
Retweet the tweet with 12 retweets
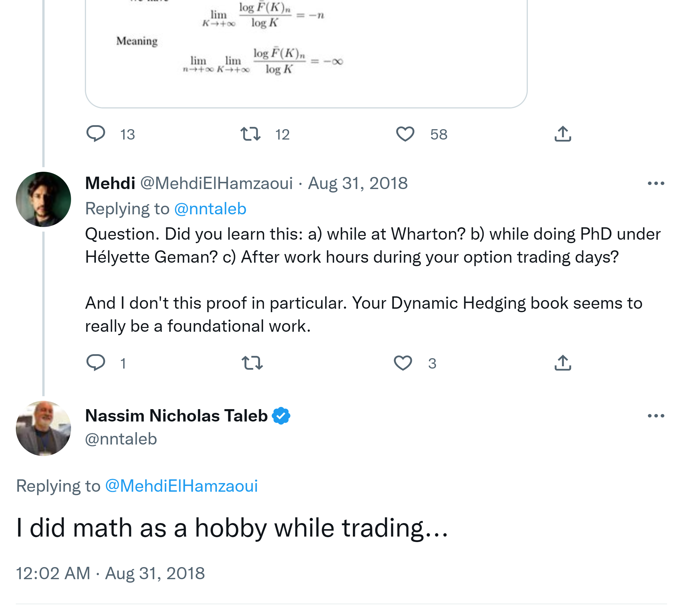(250, 134)
